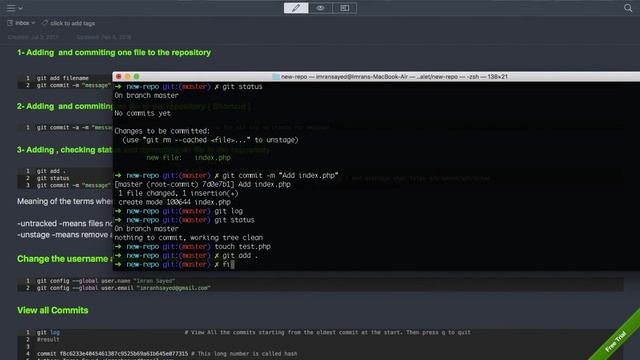640x360 pixels.
Task: Maximize terminal with green button
Action: 136,77
